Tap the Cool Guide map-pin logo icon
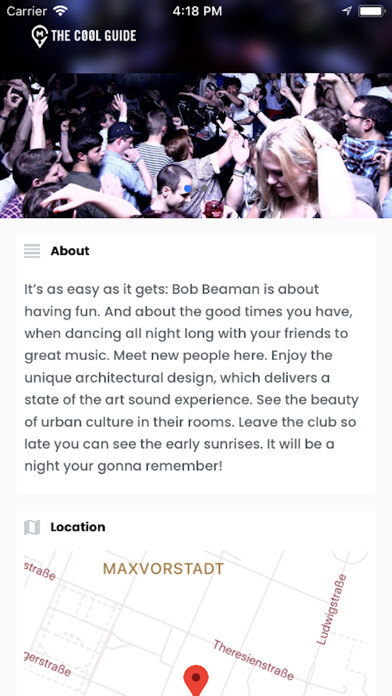The image size is (392, 696). pos(40,36)
